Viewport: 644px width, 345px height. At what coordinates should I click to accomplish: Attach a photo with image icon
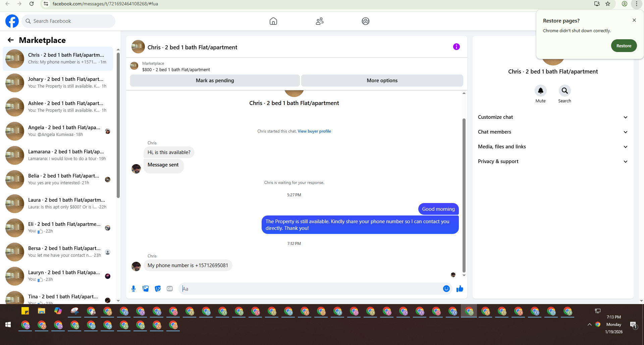click(146, 289)
